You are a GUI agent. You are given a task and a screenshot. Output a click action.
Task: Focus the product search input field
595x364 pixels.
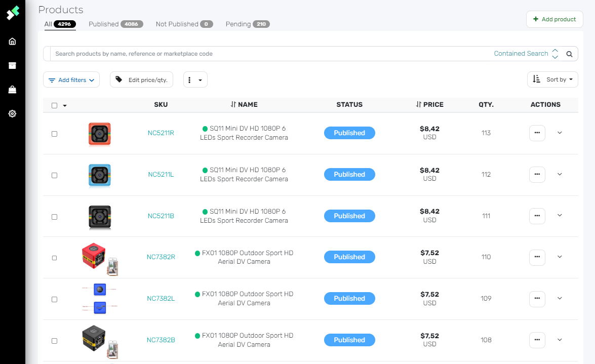(268, 54)
